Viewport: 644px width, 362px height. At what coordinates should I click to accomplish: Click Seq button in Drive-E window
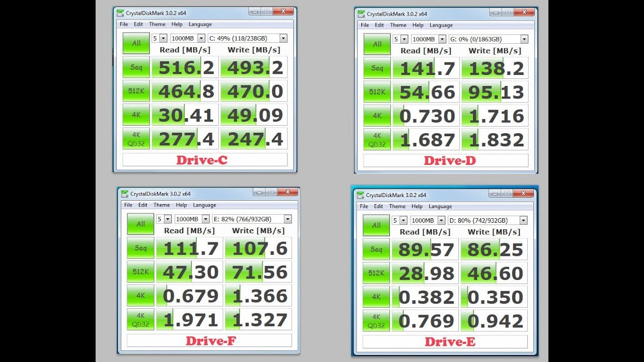(x=376, y=249)
